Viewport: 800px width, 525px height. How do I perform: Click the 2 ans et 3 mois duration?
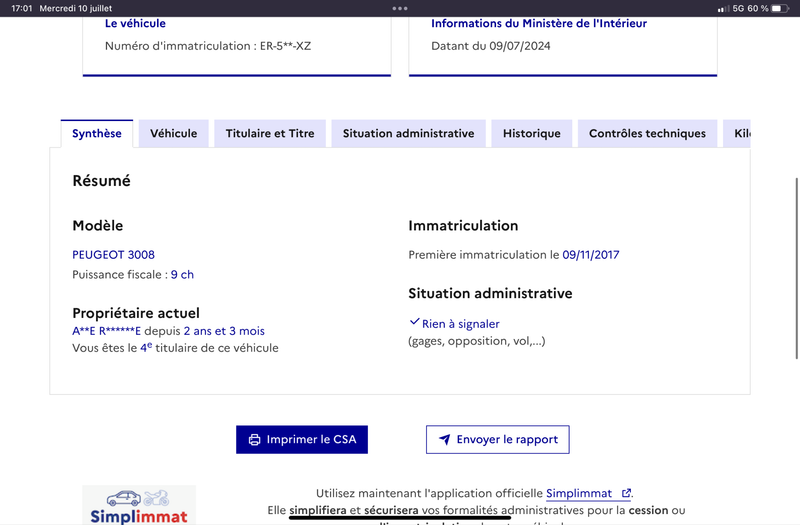(x=224, y=331)
